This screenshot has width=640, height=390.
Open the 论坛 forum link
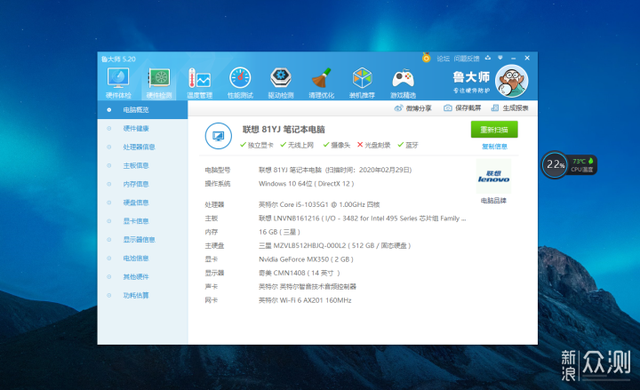[x=443, y=58]
